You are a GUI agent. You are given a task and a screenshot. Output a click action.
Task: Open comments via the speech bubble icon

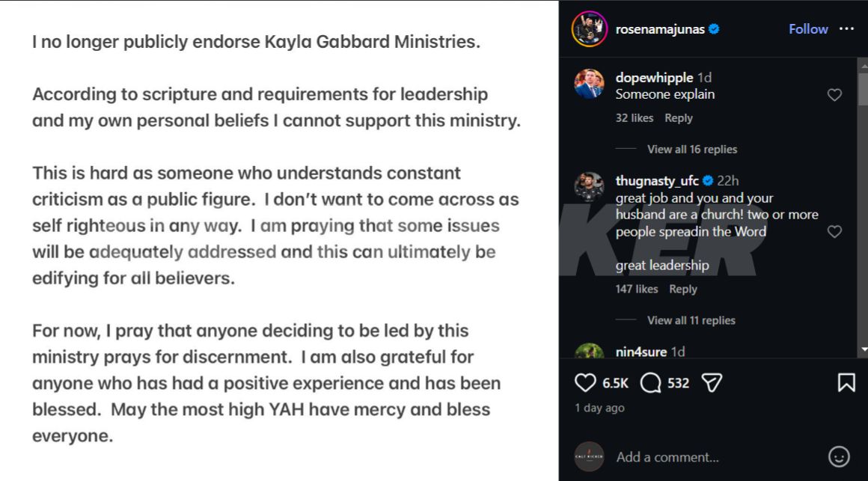651,383
